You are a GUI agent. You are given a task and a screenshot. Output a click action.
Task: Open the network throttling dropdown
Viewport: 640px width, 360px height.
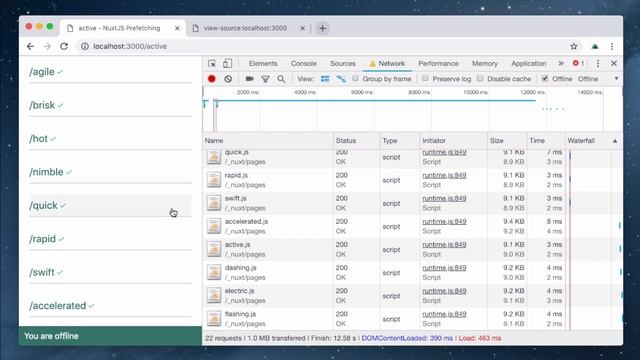pyautogui.click(x=598, y=79)
